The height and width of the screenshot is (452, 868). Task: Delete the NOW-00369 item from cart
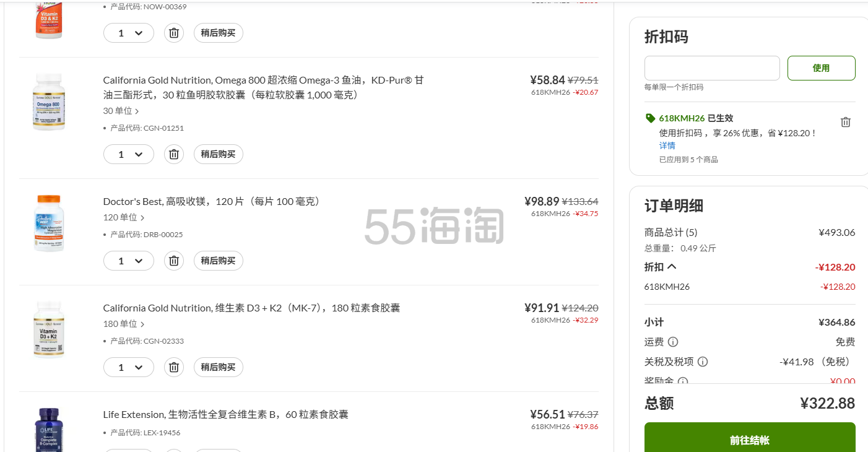tap(174, 33)
